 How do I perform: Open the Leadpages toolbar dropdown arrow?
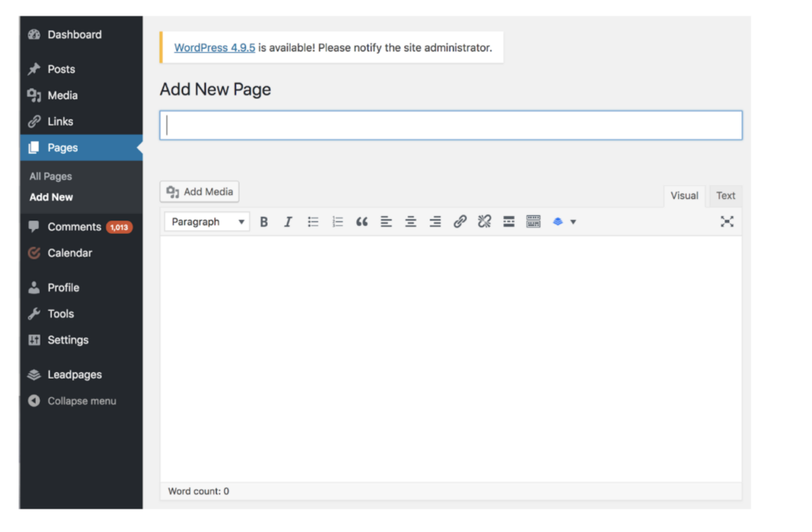point(573,223)
